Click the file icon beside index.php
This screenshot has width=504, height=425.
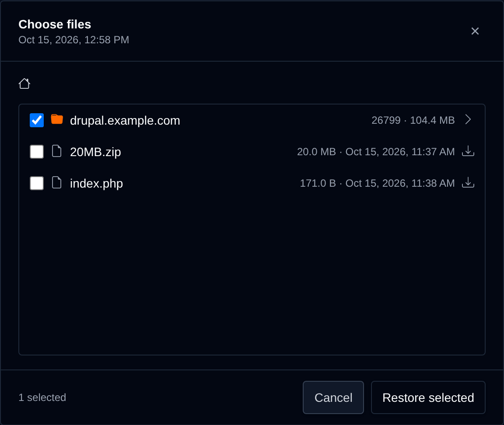click(56, 182)
